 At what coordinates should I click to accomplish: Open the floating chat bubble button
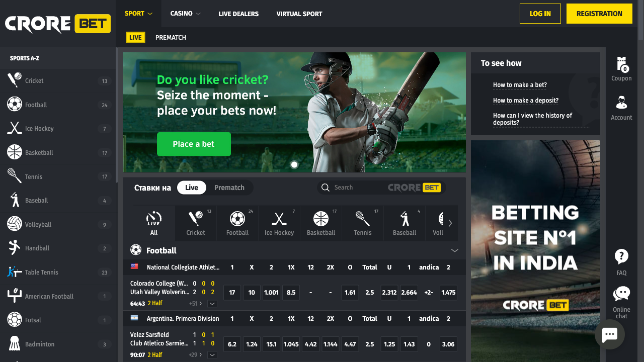tap(610, 334)
